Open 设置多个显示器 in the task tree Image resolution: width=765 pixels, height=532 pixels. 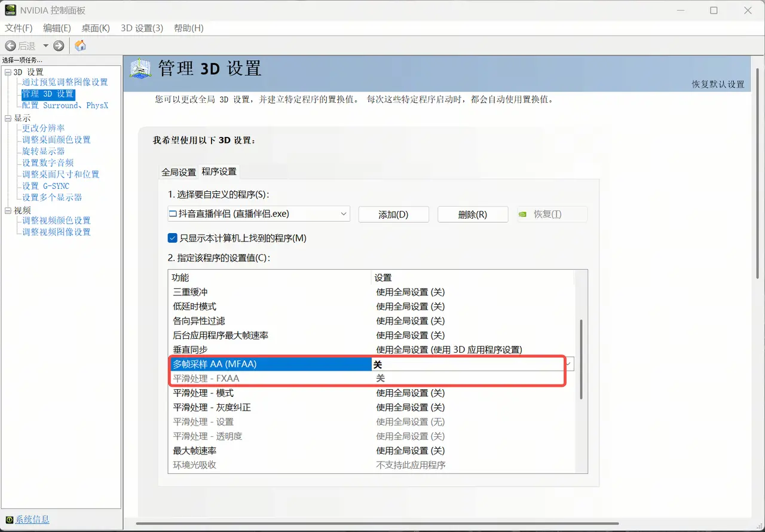tap(52, 197)
